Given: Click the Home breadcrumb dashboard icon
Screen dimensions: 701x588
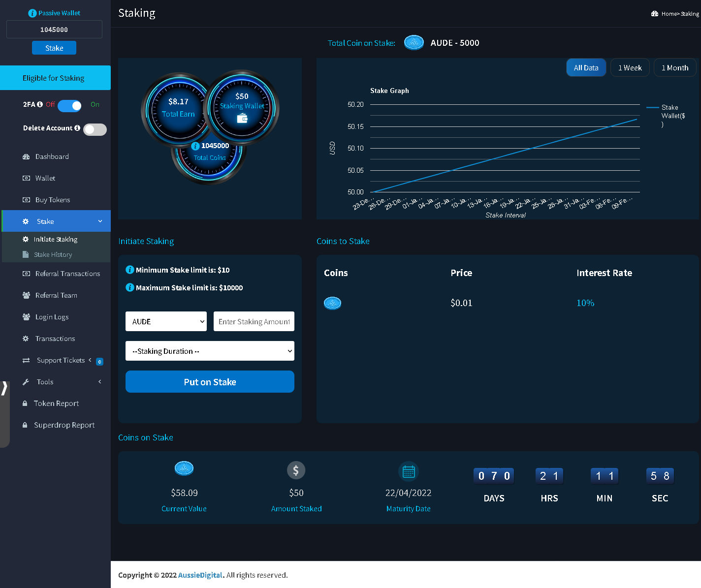Looking at the screenshot, I should click(x=655, y=14).
